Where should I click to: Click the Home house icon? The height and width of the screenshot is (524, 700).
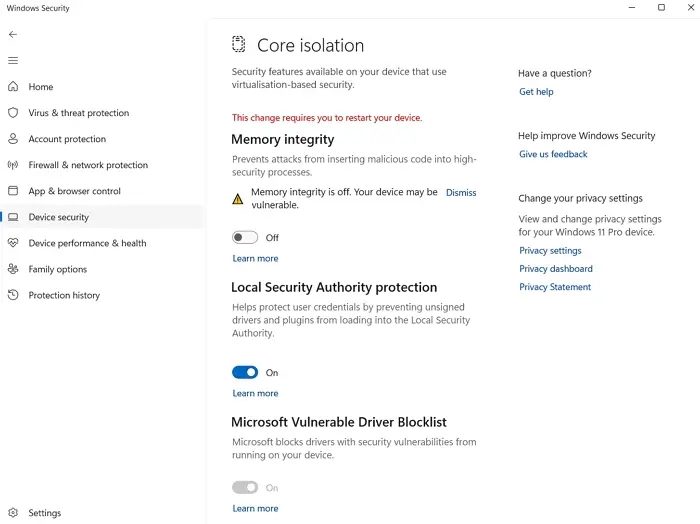click(13, 87)
